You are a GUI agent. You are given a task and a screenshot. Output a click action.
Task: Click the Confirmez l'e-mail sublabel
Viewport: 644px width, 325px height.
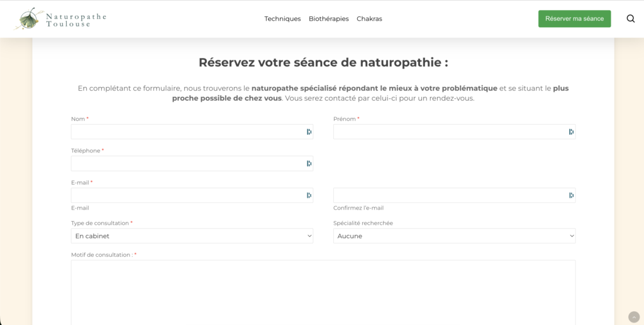tap(358, 208)
